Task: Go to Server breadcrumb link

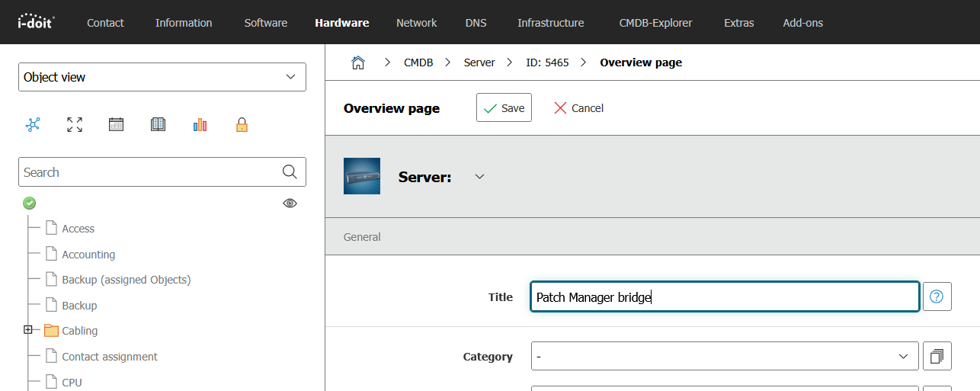Action: point(479,62)
